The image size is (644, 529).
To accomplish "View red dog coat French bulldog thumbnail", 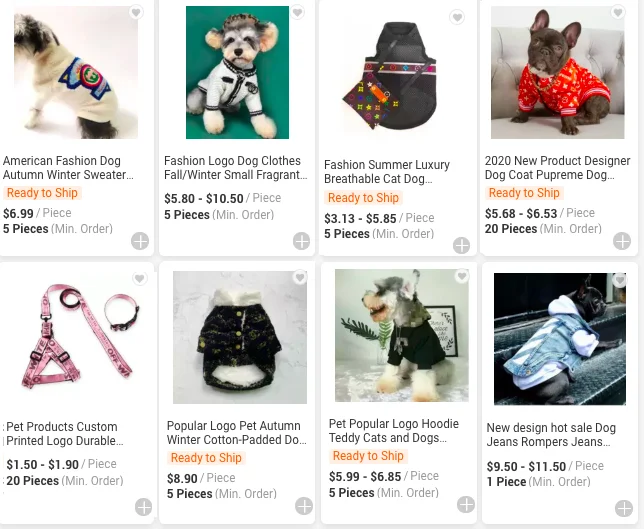I will (557, 73).
